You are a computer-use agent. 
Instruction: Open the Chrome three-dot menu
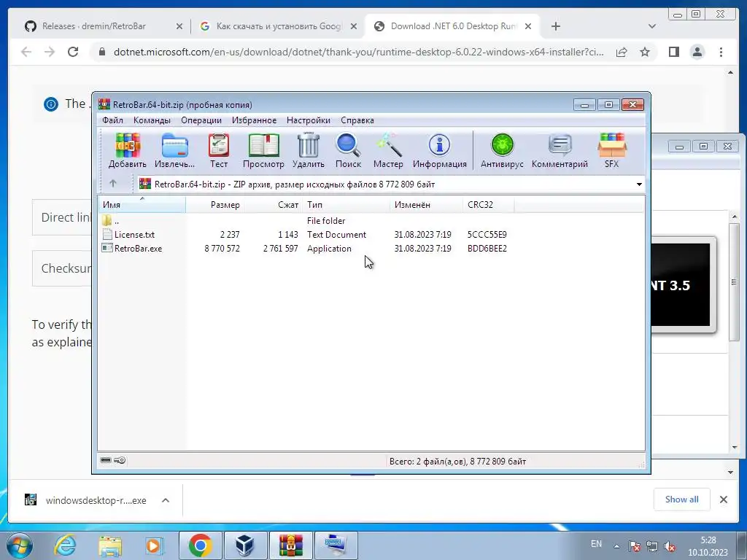[721, 52]
